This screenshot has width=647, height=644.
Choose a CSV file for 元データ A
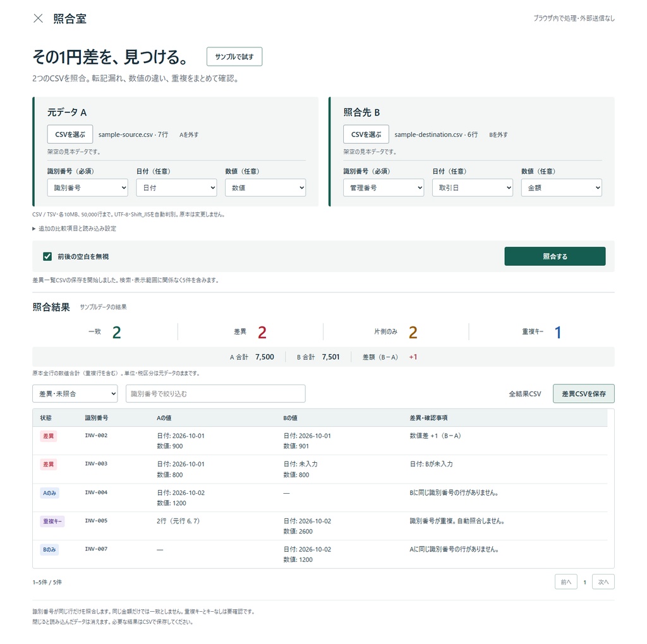[x=70, y=134]
